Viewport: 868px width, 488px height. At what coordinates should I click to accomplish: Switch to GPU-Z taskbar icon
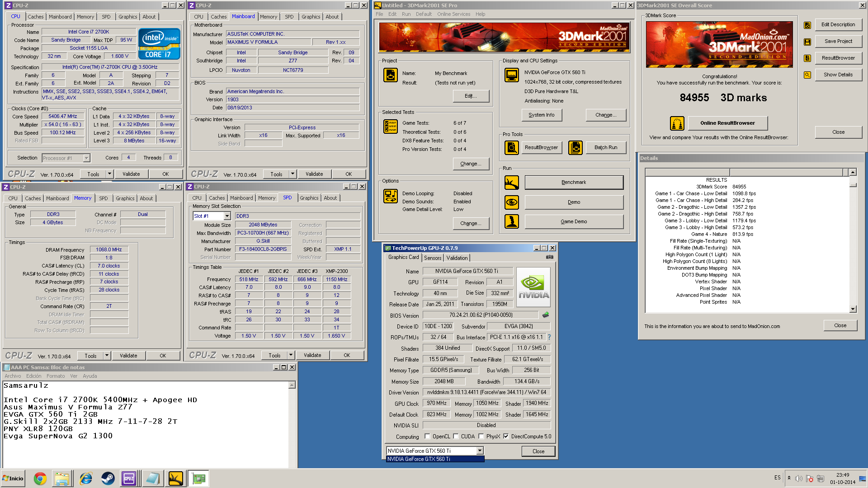pos(198,479)
